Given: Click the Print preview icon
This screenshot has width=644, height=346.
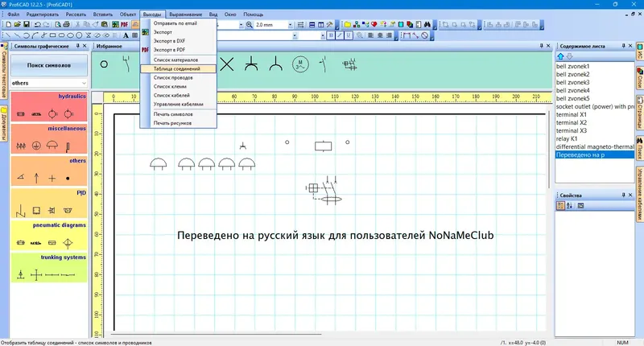Looking at the screenshot, I should pos(58,25).
